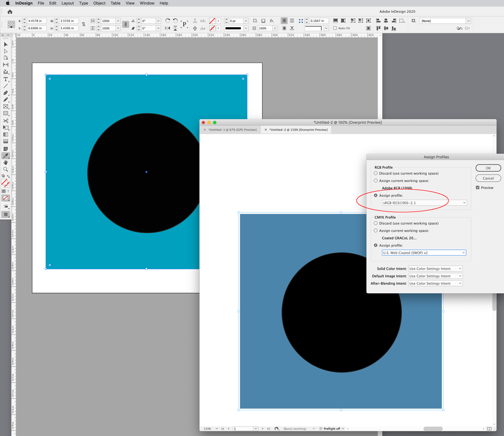Select the Note tool
The image size is (504, 436).
(x=6, y=149)
